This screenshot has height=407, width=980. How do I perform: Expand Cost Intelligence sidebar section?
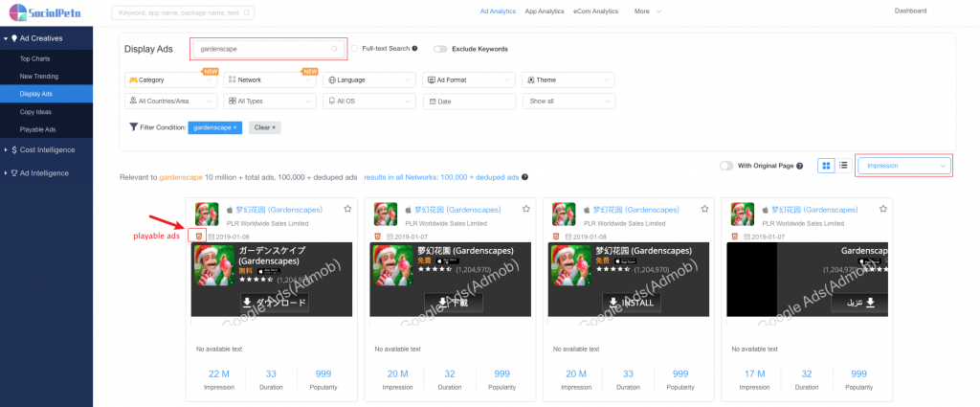[x=46, y=150]
